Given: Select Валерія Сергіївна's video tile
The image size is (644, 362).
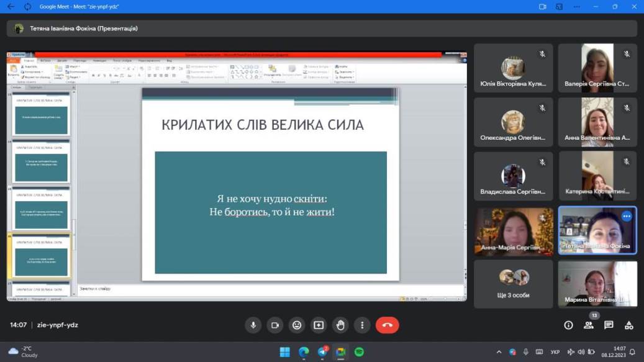Looking at the screenshot, I should point(597,68).
